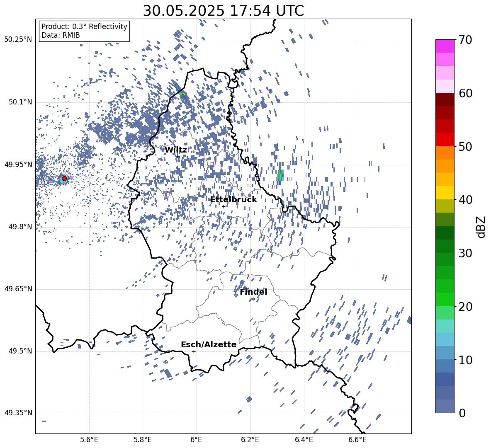This screenshot has width=491, height=448.
Task: Click the dBZ colorbar axis label
Action: click(481, 227)
